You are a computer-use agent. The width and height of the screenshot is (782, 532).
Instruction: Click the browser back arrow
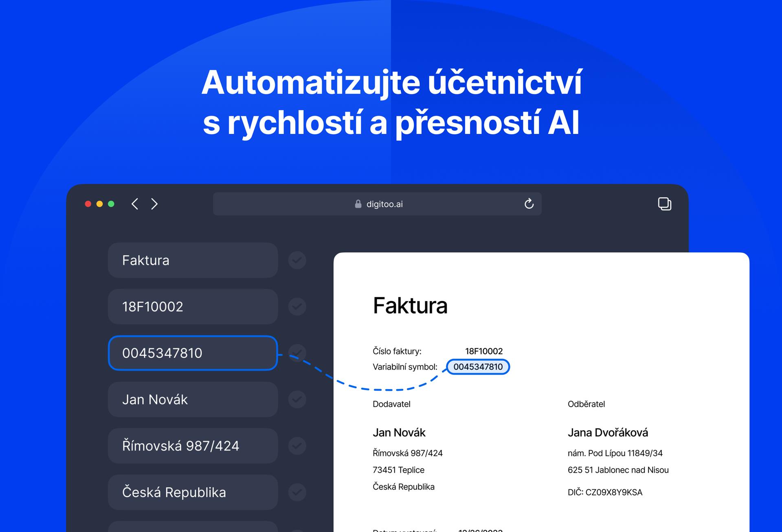[x=135, y=204]
